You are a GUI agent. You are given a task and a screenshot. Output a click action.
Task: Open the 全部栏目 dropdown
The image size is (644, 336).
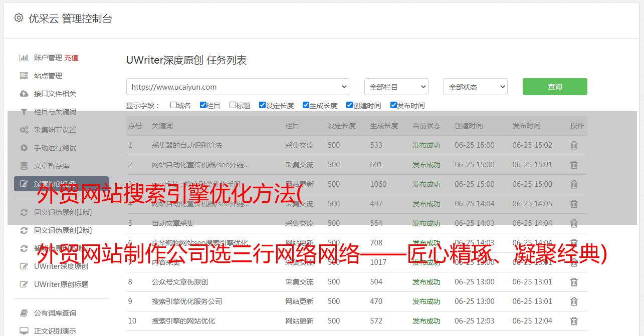(x=396, y=87)
